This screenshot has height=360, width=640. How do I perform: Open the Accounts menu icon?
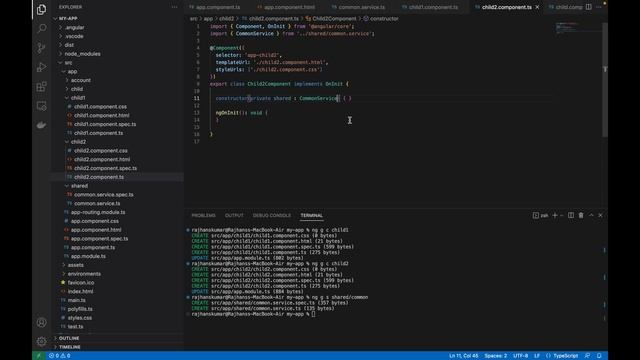click(x=41, y=322)
